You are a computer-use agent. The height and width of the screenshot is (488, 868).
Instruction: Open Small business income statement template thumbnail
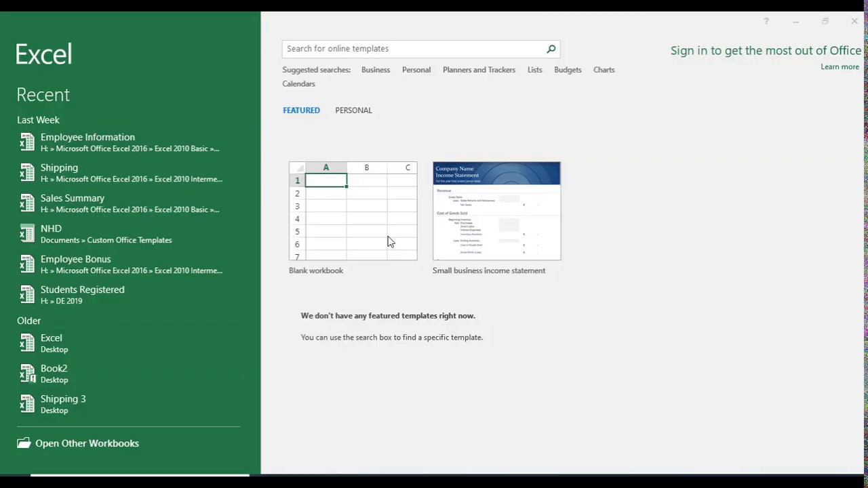coord(497,211)
